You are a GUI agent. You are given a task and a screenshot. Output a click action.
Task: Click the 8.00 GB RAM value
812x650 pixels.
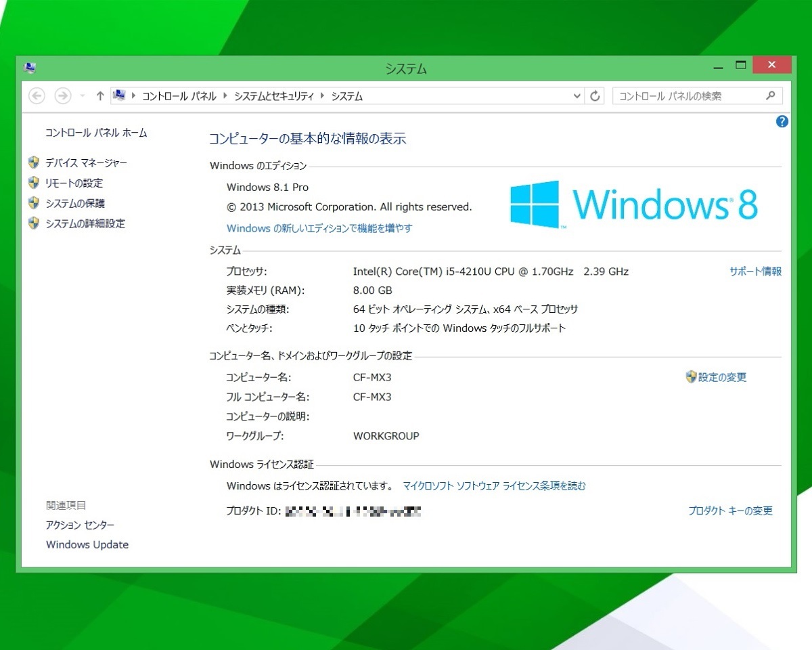[x=372, y=290]
